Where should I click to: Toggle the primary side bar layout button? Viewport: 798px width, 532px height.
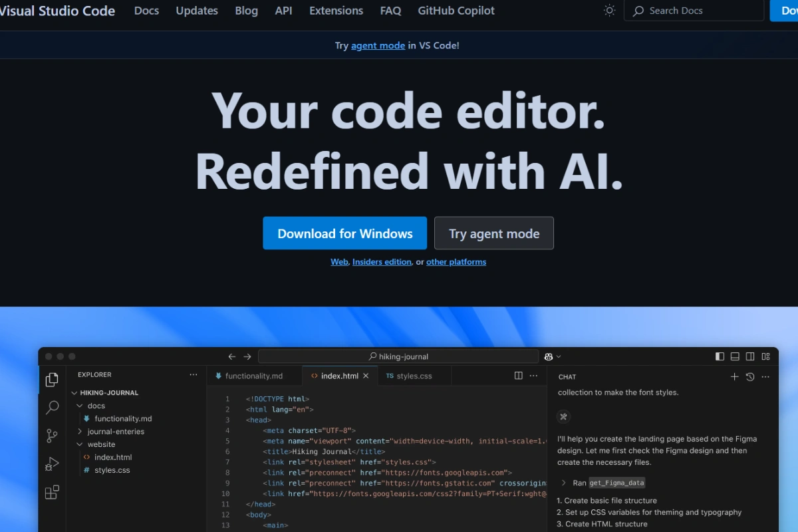[720, 356]
